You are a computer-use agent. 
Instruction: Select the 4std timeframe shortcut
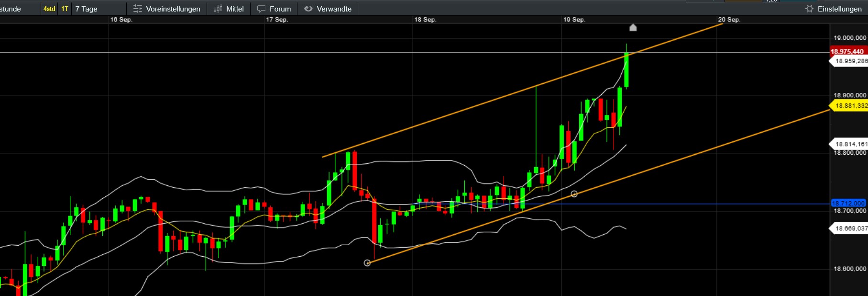tap(49, 9)
